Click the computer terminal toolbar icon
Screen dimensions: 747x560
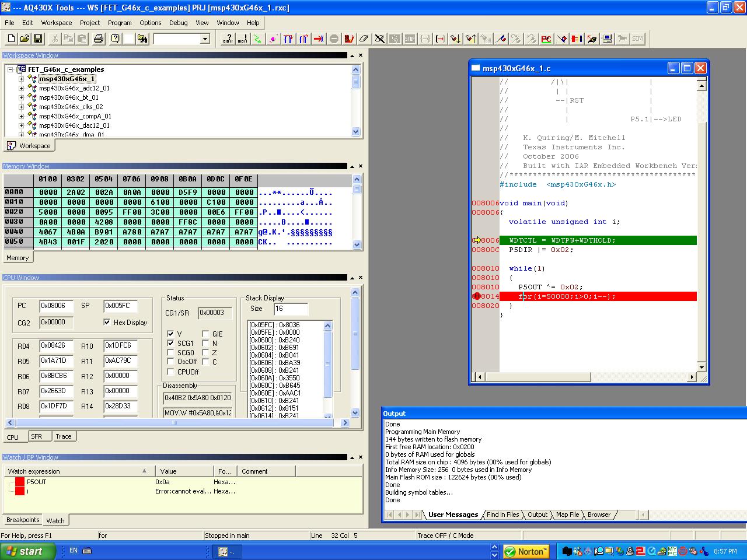(x=607, y=38)
